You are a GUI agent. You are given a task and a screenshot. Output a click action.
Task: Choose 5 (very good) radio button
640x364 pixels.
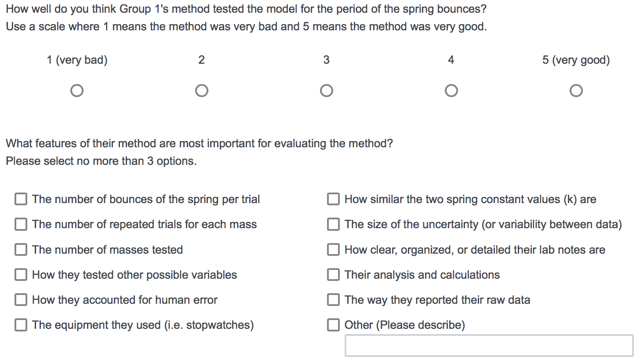[x=576, y=91]
